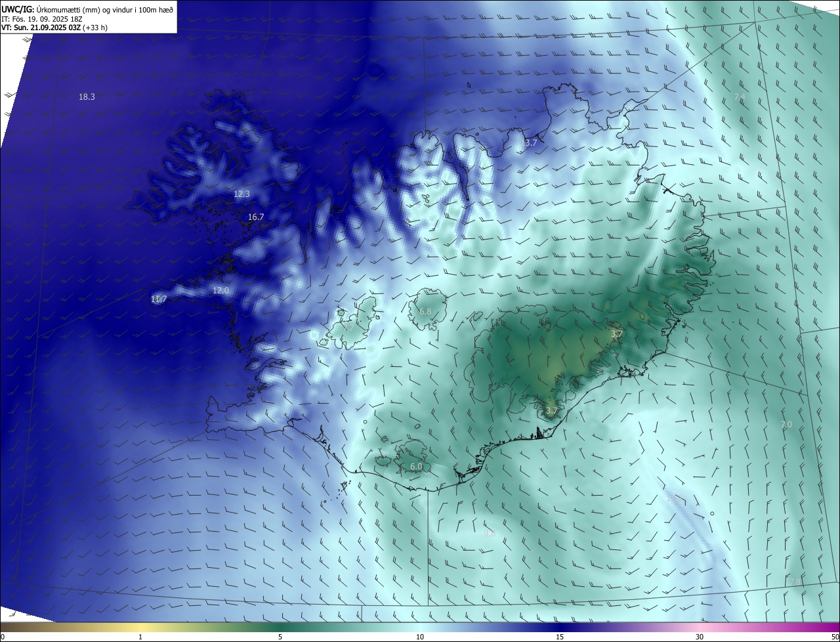
Task: Click the 15 tick label on the color scale
Action: click(560, 637)
